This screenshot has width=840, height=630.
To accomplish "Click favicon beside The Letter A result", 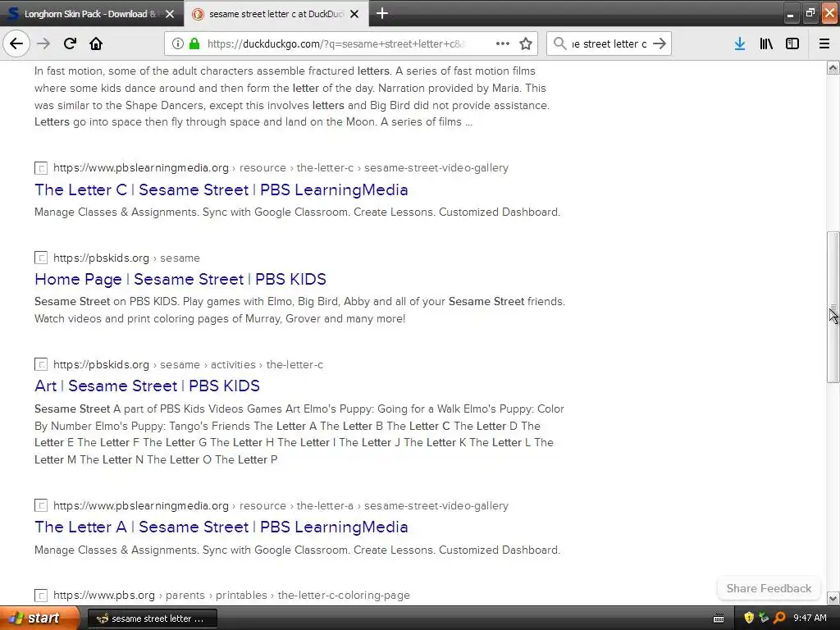I will click(x=41, y=505).
